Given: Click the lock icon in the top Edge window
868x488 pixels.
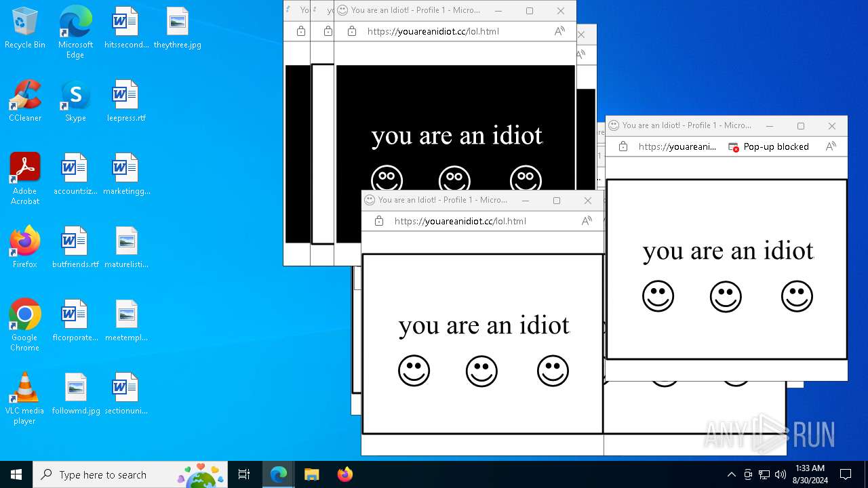Looking at the screenshot, I should (351, 31).
